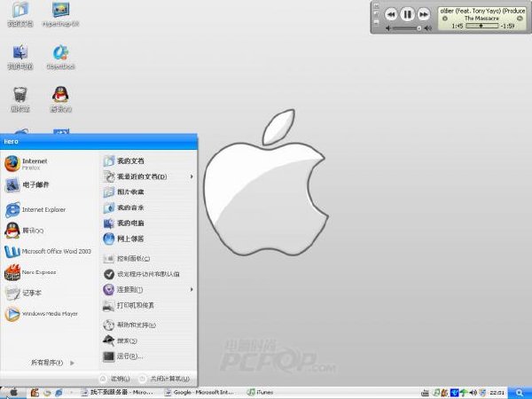Open 帮助和支持(H)
The image size is (532, 399).
(129, 325)
